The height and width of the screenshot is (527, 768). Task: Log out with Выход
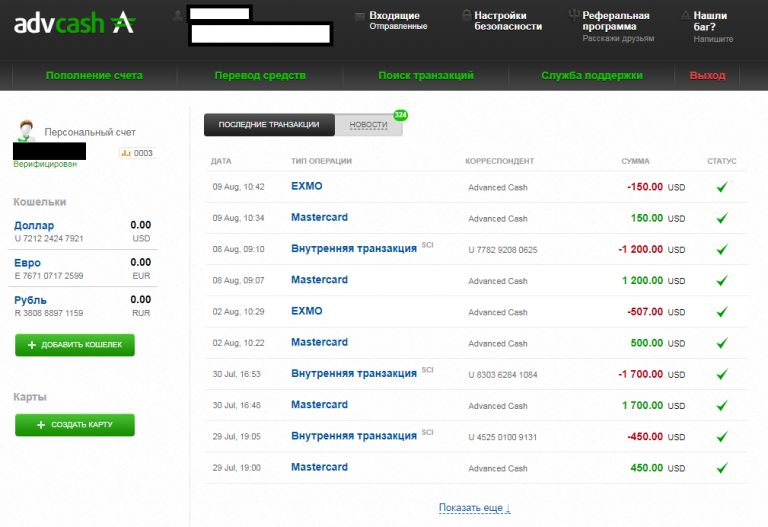coord(707,75)
